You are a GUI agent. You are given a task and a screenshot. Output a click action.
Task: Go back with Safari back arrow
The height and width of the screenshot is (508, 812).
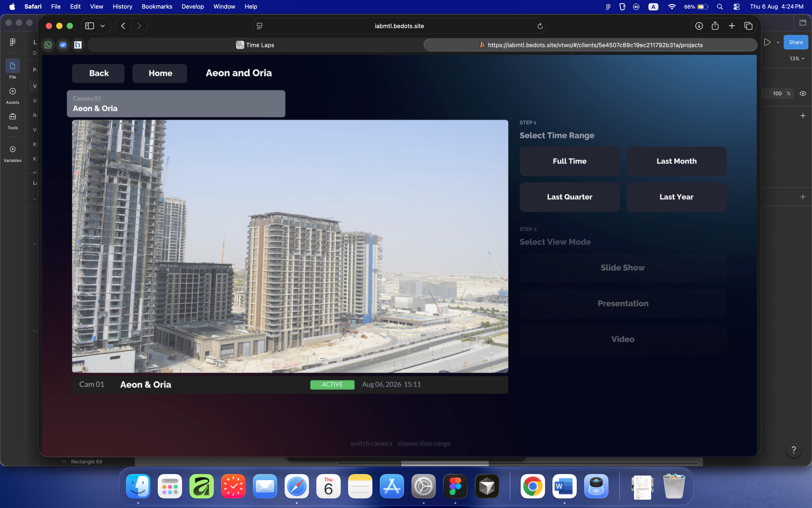(x=123, y=26)
